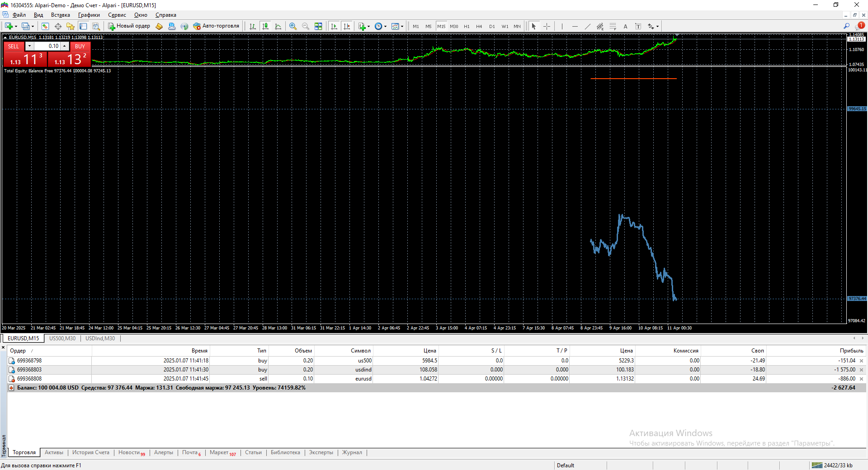Select the Horizontal Line drawing tool
The width and height of the screenshot is (868, 470).
pyautogui.click(x=575, y=26)
